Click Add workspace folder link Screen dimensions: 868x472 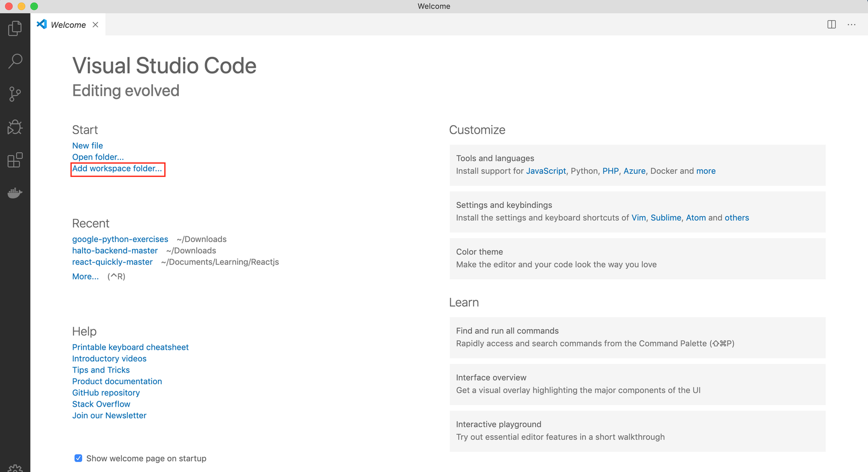[117, 169]
